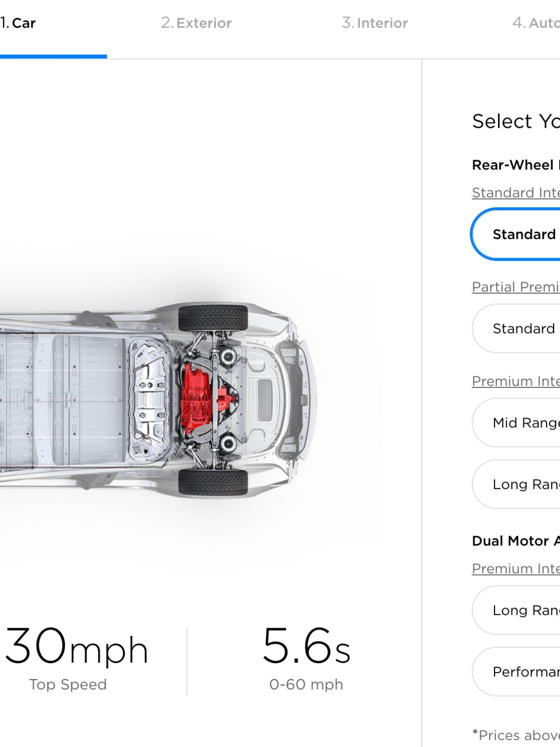
Task: Pick the rear-wheel drive Long Range option
Action: pos(516,484)
